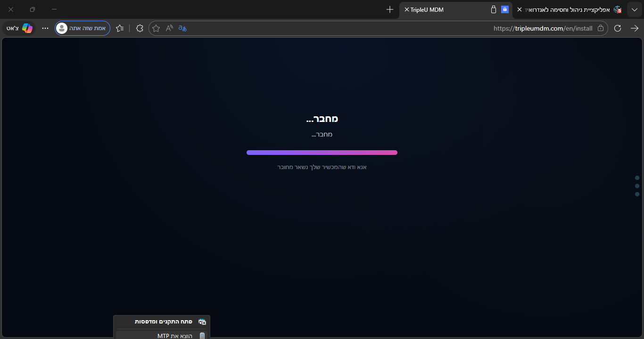The image size is (644, 339).
Task: Close the TripleU MDM tab
Action: (x=406, y=9)
